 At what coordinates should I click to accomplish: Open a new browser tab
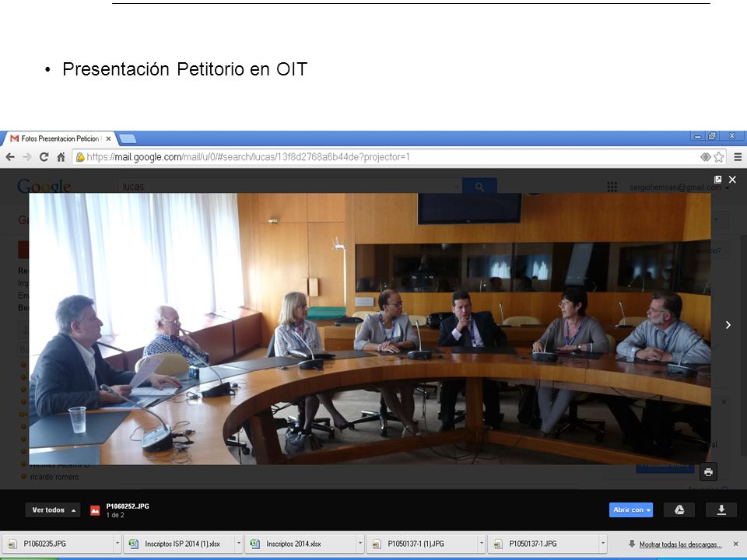127,138
